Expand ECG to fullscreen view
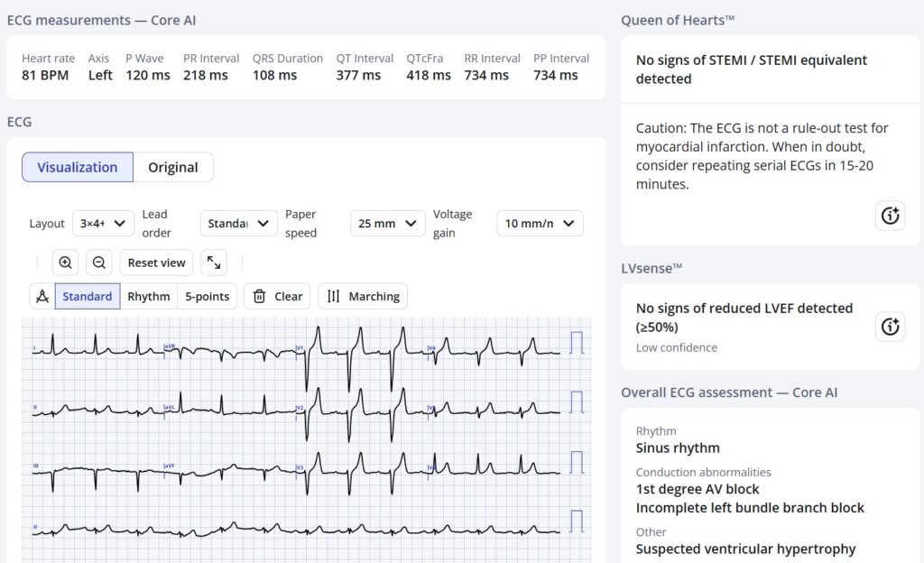Screen dimensions: 924x563 click(214, 263)
